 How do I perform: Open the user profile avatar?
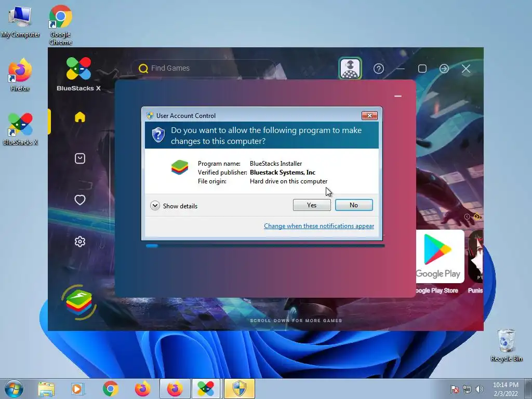tap(350, 69)
